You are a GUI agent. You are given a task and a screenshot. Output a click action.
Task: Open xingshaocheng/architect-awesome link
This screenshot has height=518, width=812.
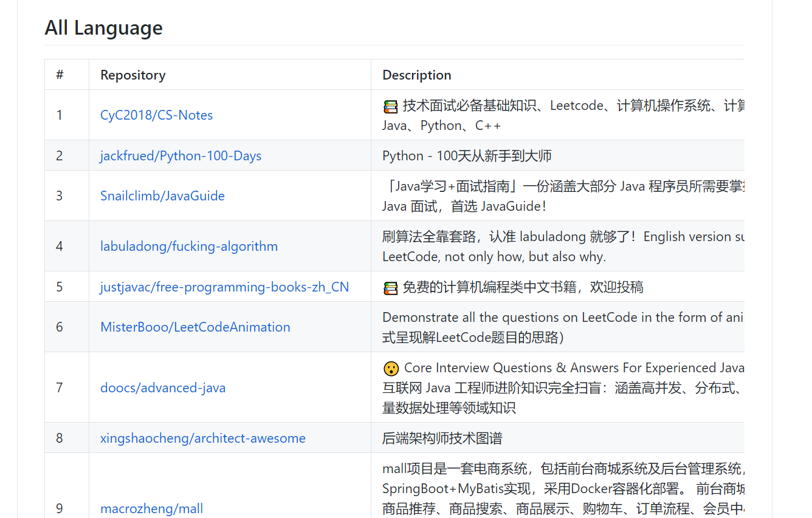pos(203,438)
